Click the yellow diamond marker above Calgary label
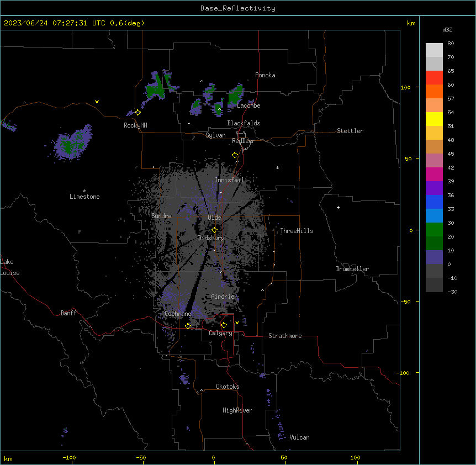Viewport: 476px width, 465px height. pyautogui.click(x=224, y=325)
